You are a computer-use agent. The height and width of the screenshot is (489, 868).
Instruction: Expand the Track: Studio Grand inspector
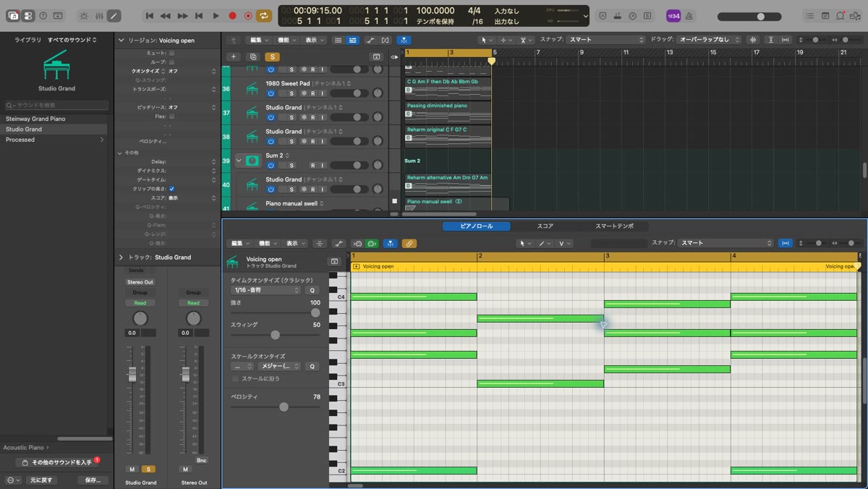tap(121, 257)
